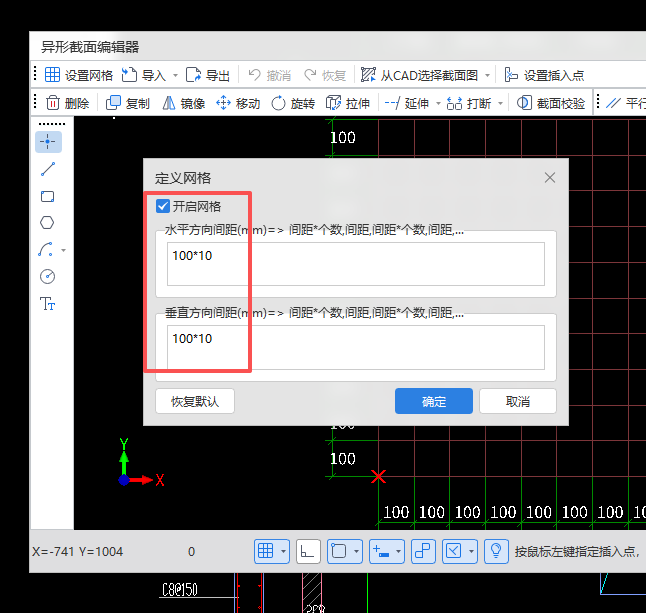Select the 移动 move tool
This screenshot has width=646, height=613.
(x=238, y=103)
